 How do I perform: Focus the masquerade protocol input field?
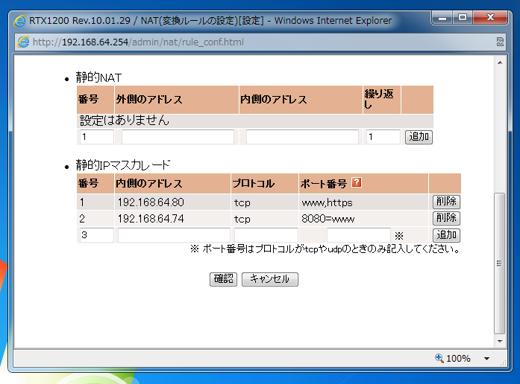point(266,235)
